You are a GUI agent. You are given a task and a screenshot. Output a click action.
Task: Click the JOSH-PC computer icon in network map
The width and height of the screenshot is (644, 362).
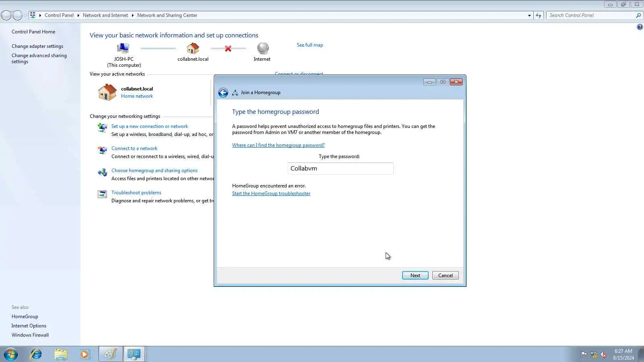(123, 48)
